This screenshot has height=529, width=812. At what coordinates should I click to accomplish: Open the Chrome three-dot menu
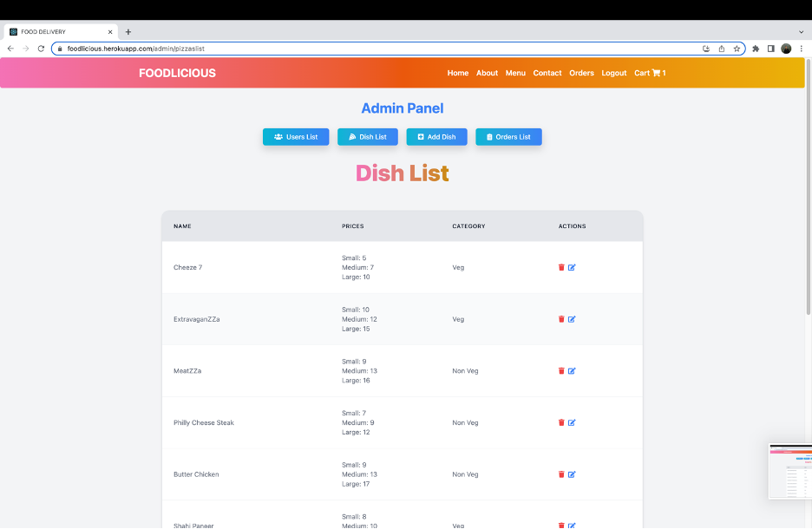point(802,49)
